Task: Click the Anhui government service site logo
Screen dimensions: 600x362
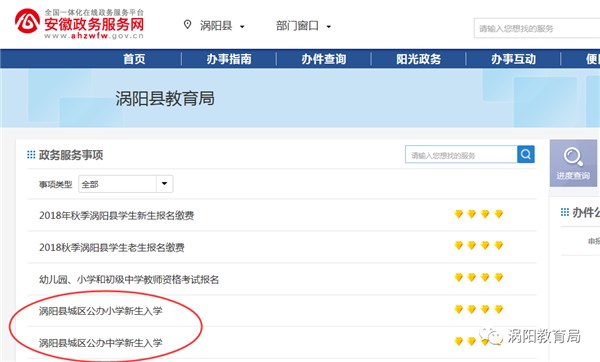Action: (79, 23)
